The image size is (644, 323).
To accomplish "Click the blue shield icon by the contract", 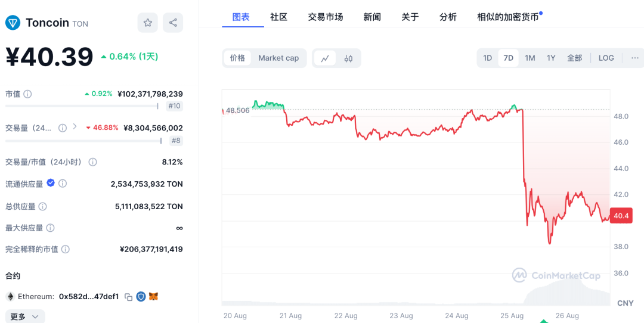I will pos(141,296).
